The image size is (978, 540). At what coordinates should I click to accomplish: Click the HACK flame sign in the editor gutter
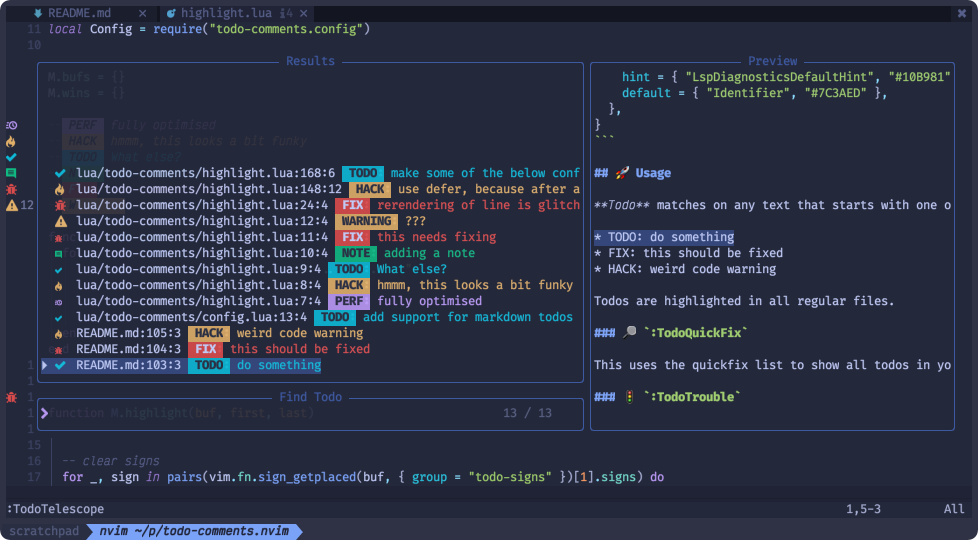(11, 142)
